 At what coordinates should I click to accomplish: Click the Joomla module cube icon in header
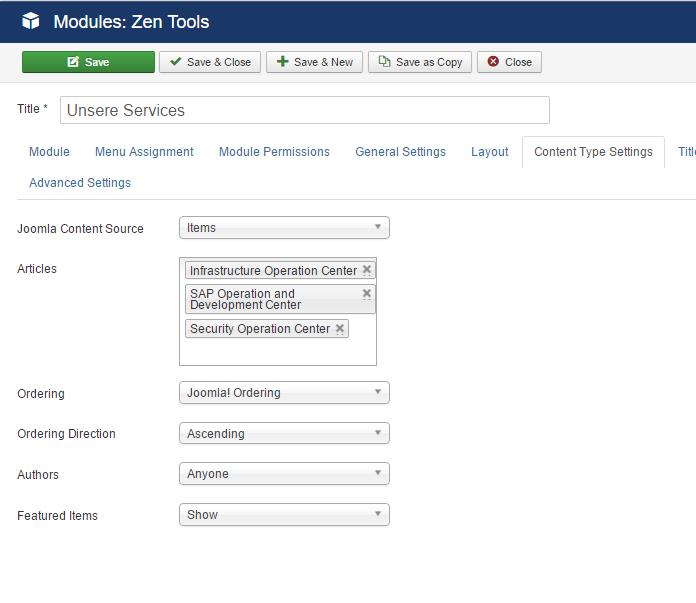click(x=31, y=21)
